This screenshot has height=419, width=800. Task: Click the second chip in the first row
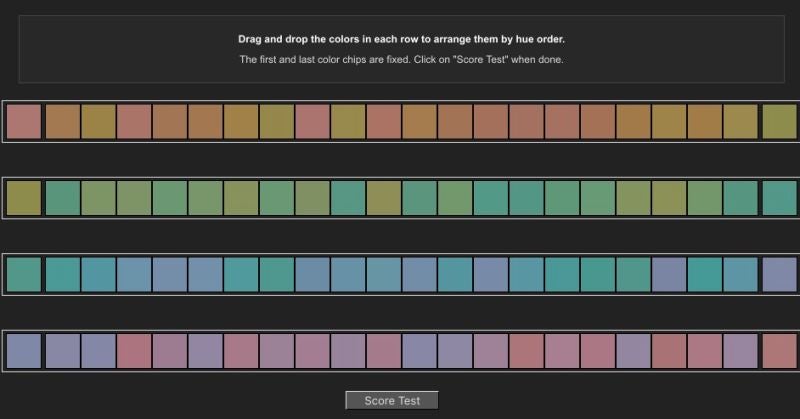62,121
